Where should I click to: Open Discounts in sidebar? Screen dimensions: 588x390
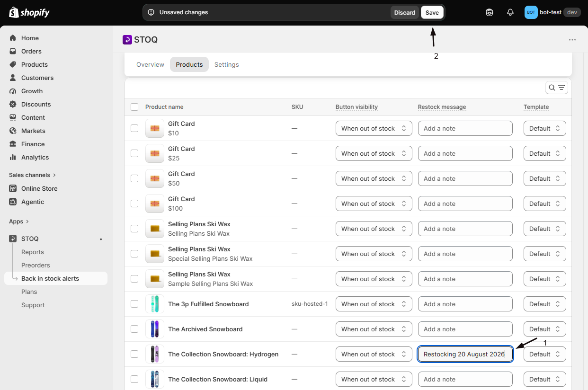pos(36,104)
